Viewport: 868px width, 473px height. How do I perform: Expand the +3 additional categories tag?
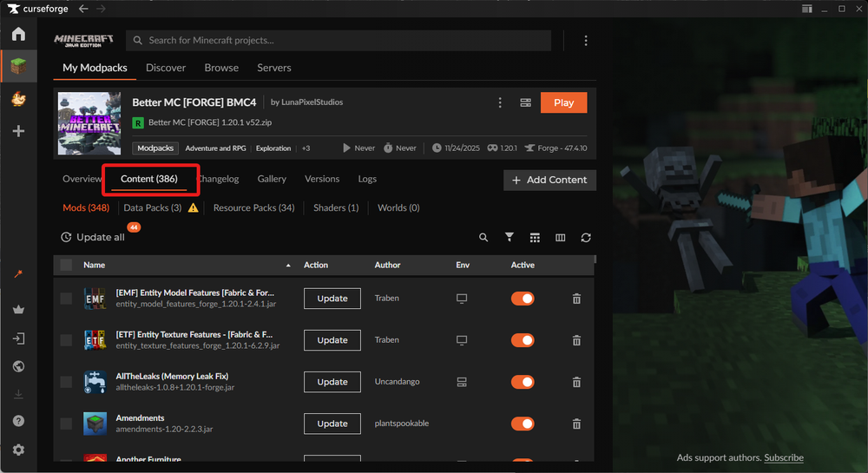click(x=306, y=148)
